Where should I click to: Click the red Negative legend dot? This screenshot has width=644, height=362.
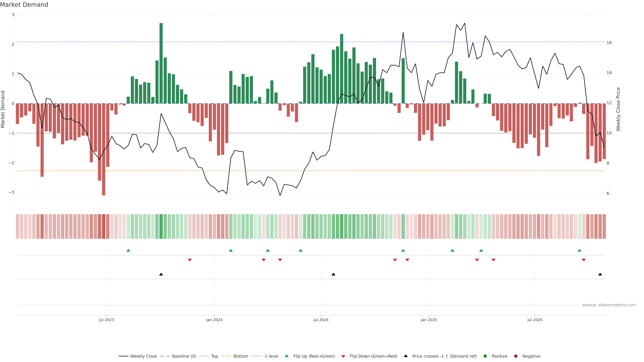(516, 356)
